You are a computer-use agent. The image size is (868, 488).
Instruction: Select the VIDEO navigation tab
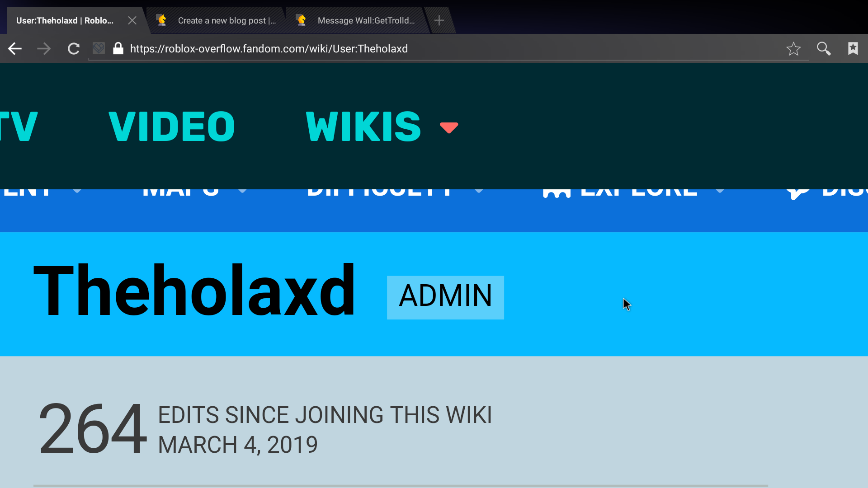(172, 125)
